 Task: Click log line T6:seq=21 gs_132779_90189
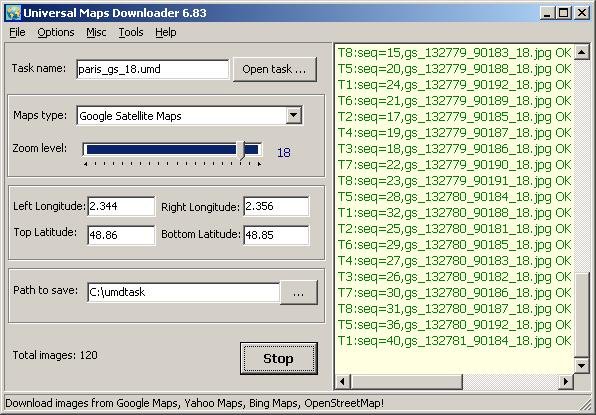(454, 101)
